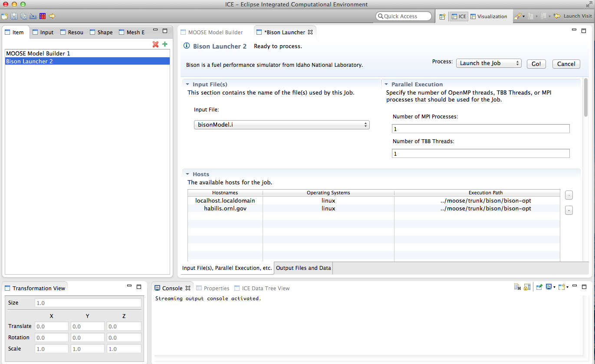The width and height of the screenshot is (595, 364).
Task: Open the Open Console dropdown arrow
Action: tap(567, 287)
